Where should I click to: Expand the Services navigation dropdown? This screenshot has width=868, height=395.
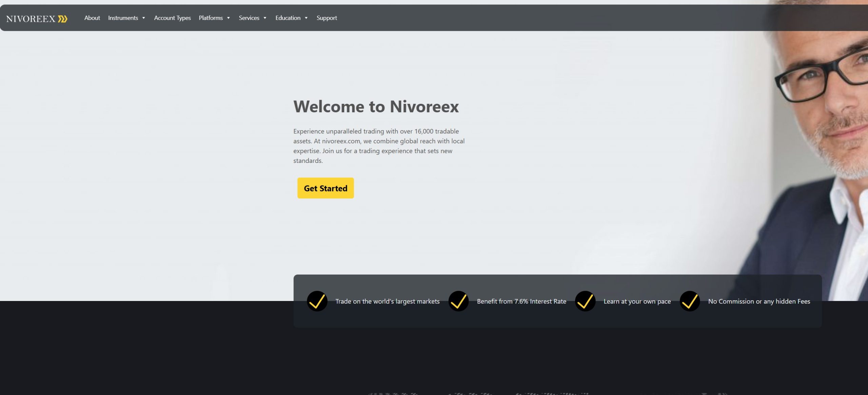coord(249,18)
